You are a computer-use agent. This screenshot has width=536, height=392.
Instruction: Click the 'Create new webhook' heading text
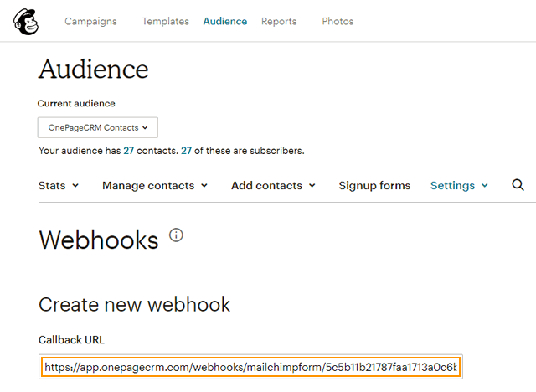click(134, 304)
